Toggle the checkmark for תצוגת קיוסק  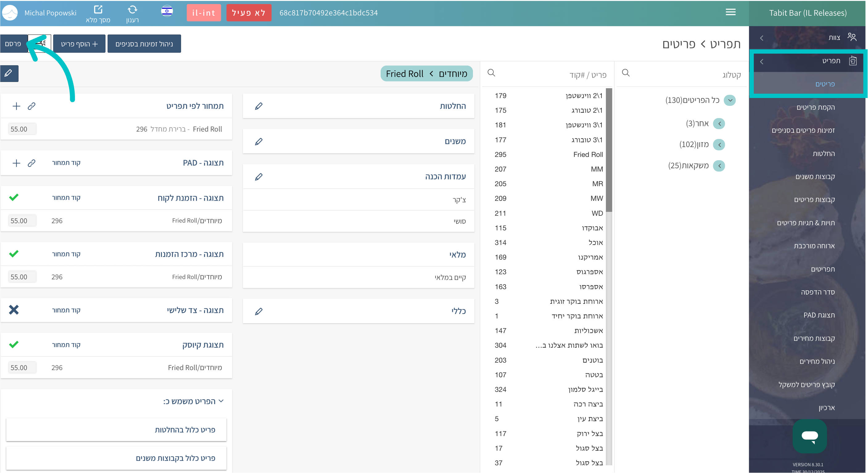click(x=14, y=345)
